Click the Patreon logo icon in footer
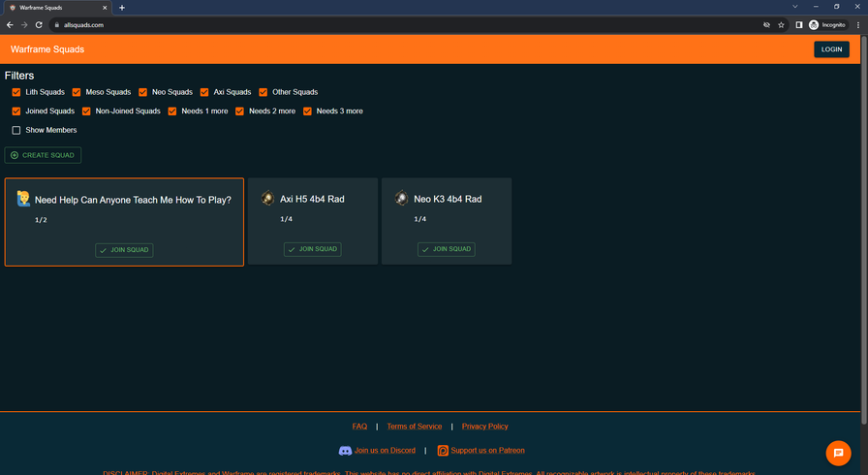 (443, 451)
